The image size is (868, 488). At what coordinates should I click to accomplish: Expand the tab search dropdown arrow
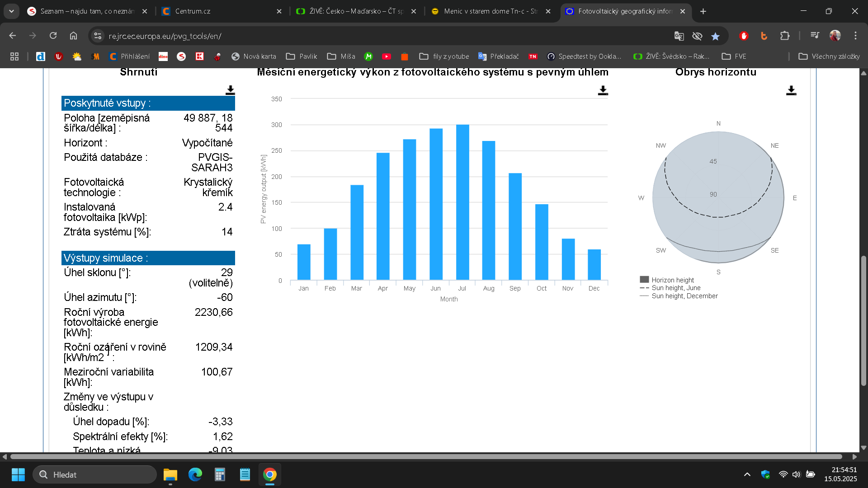click(11, 11)
